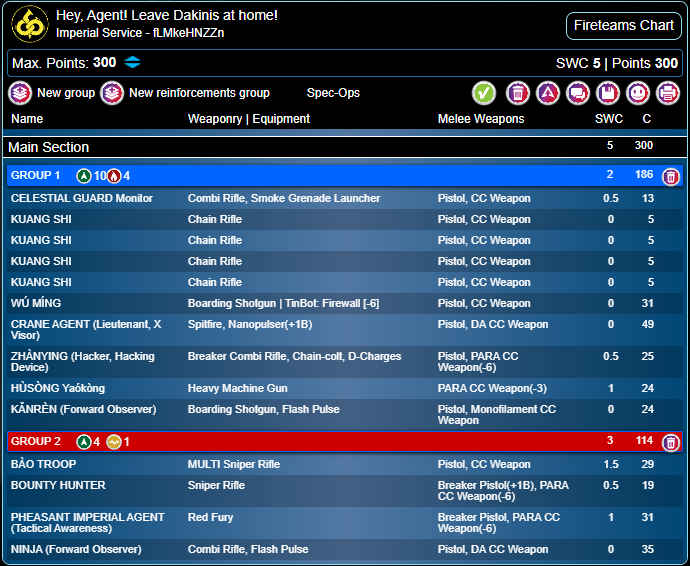Screen dimensions: 690x566
Task: Select the PHEASANT IMPERIAL AGENT row
Action: (x=345, y=523)
